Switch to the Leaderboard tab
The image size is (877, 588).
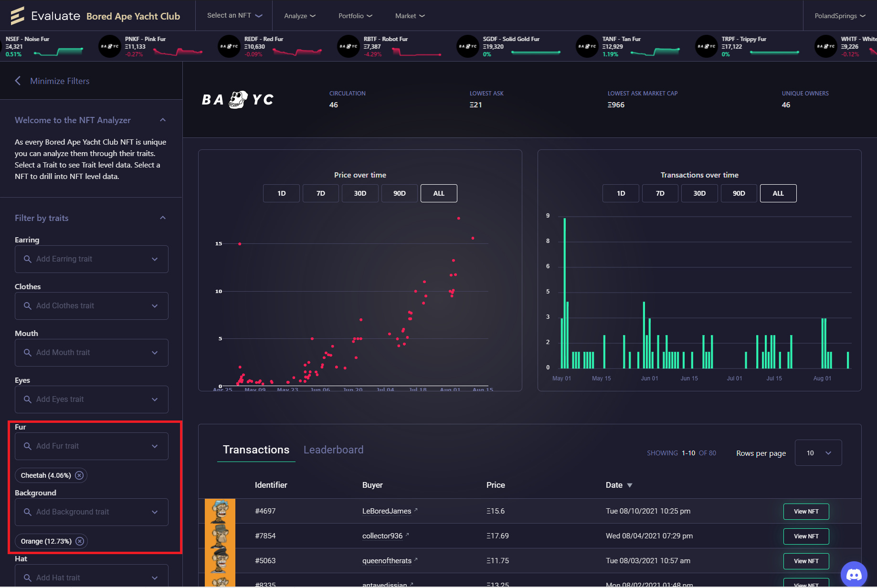333,450
